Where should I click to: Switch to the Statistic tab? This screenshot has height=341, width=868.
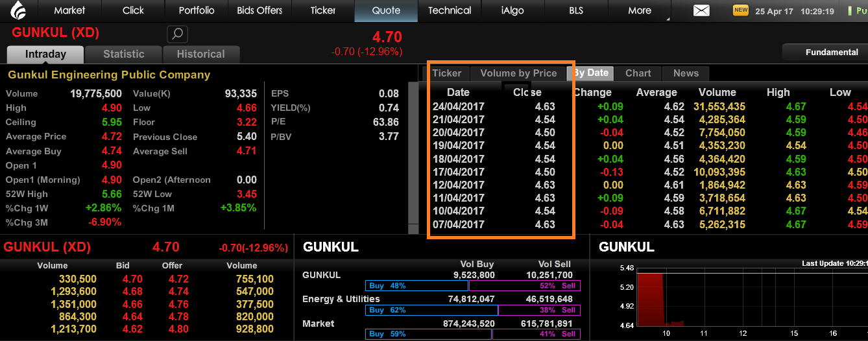[123, 54]
